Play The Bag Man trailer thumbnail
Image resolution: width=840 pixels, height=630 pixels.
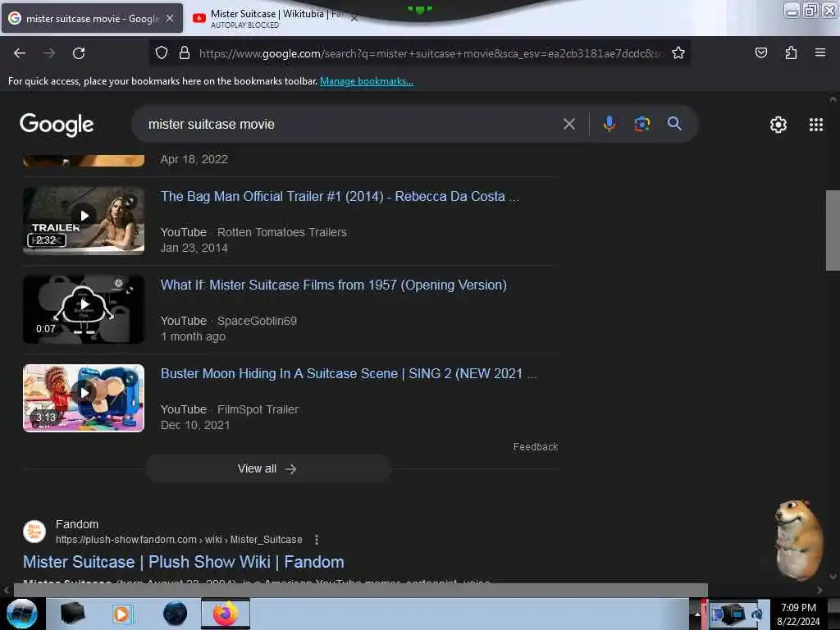point(84,220)
